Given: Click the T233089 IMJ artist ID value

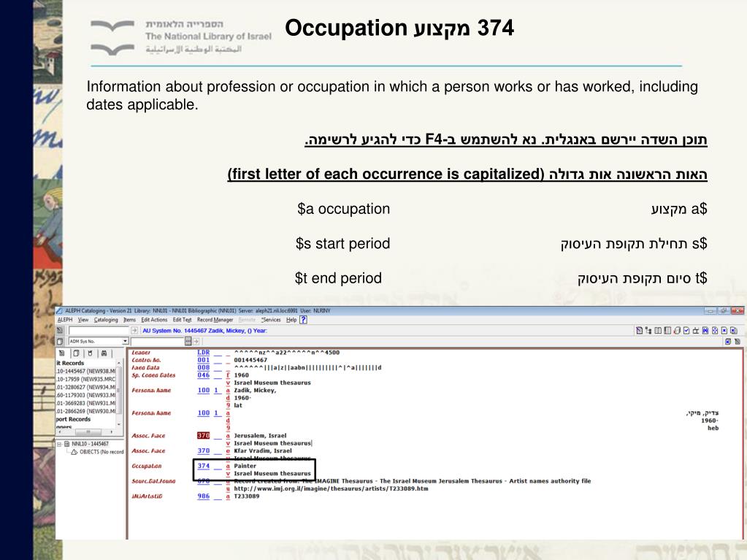Looking at the screenshot, I should tap(246, 496).
